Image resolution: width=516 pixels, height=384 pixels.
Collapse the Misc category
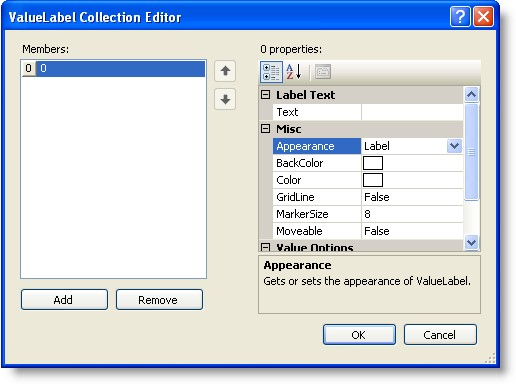point(265,129)
